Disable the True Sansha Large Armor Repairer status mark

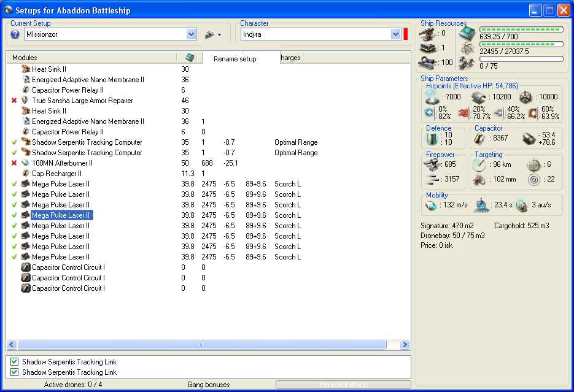coord(14,101)
